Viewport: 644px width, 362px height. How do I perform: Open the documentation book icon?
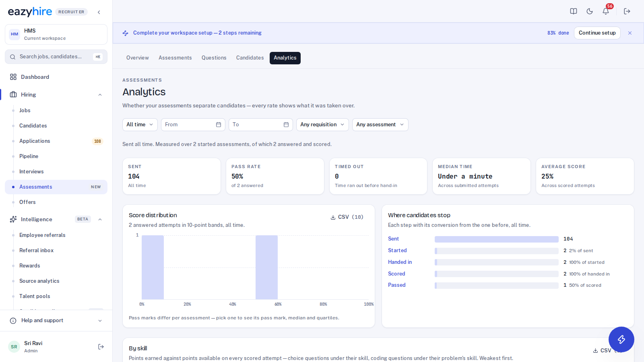pos(574,11)
